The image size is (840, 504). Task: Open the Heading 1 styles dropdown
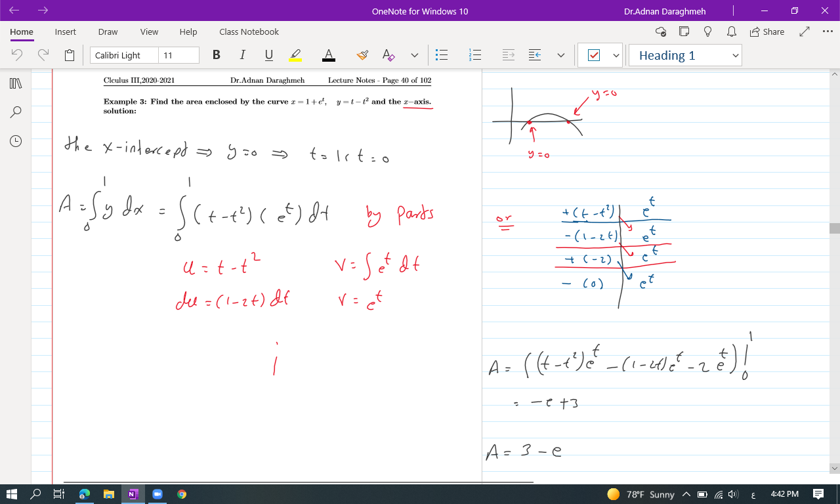click(685, 56)
